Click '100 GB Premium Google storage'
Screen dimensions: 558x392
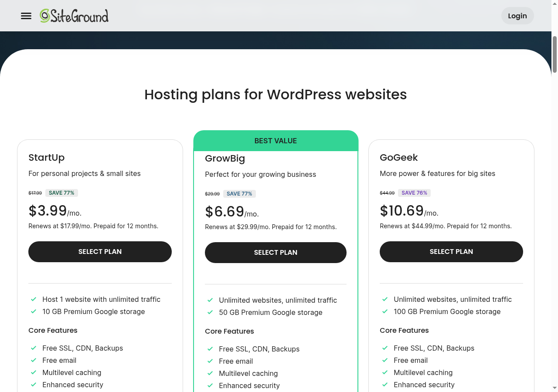pos(447,311)
